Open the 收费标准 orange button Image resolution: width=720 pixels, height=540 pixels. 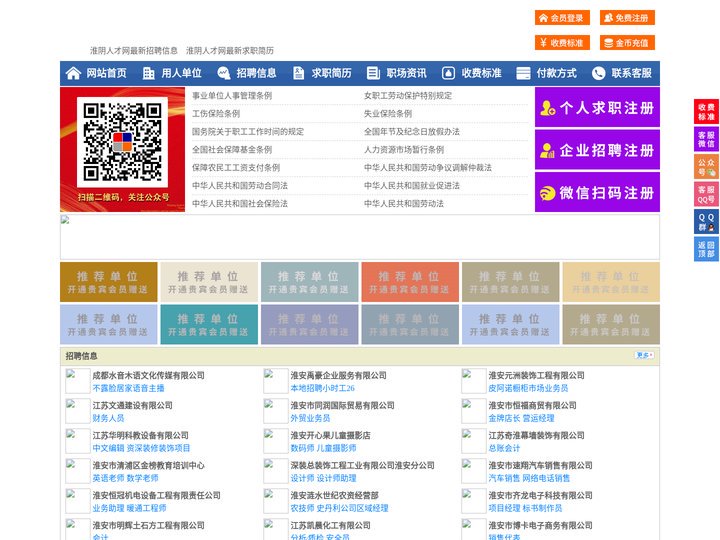562,43
